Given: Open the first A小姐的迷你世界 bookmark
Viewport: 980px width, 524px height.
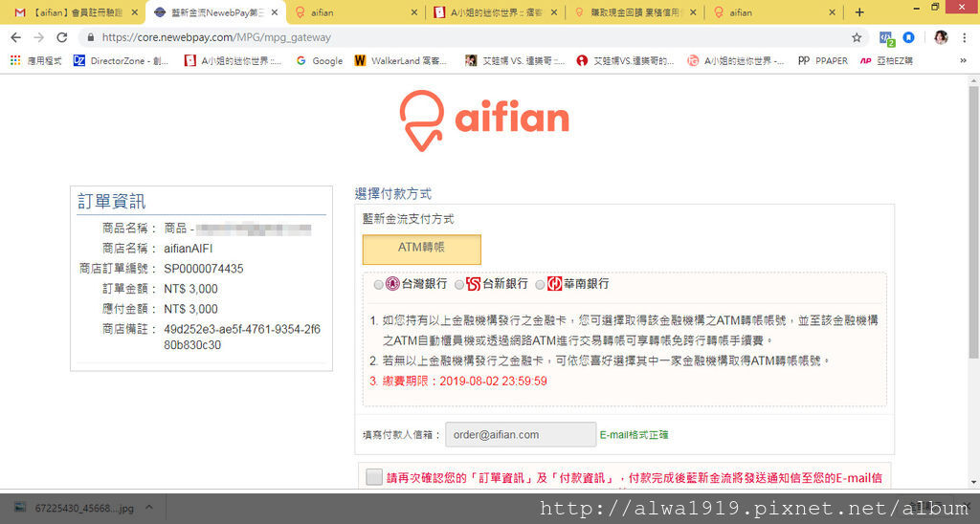Looking at the screenshot, I should (x=233, y=60).
